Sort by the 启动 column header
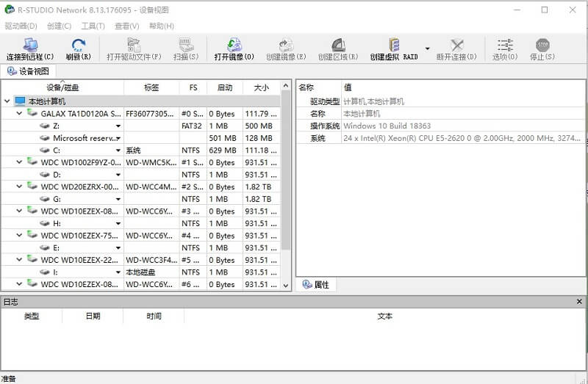This screenshot has height=384, width=588. (x=225, y=87)
